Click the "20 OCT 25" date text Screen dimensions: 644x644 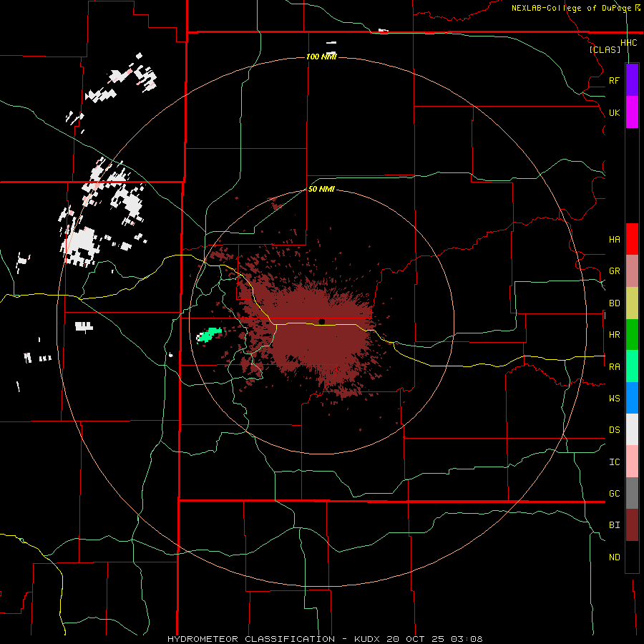(415, 639)
